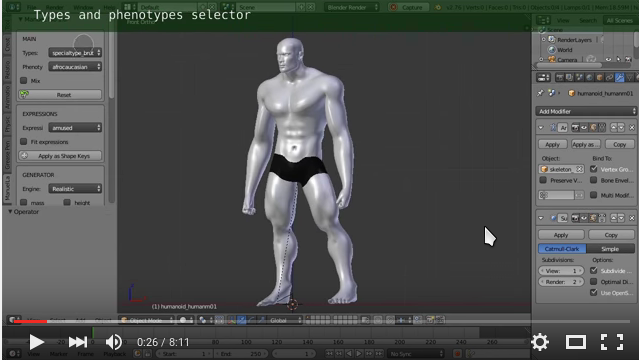This screenshot has width=639, height=360.
Task: Apply the Armature modifier
Action: (552, 144)
